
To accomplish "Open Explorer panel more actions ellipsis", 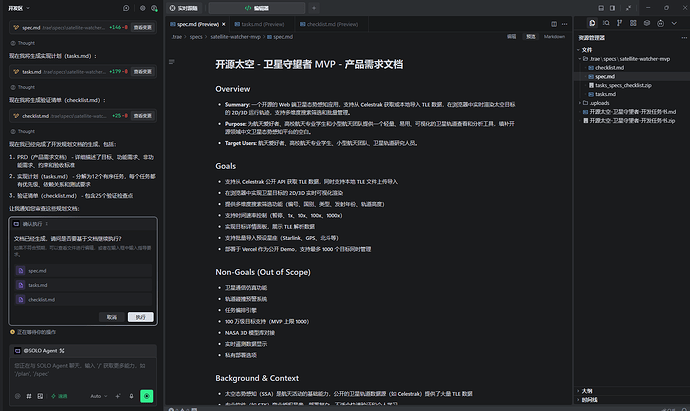I will coord(684,38).
